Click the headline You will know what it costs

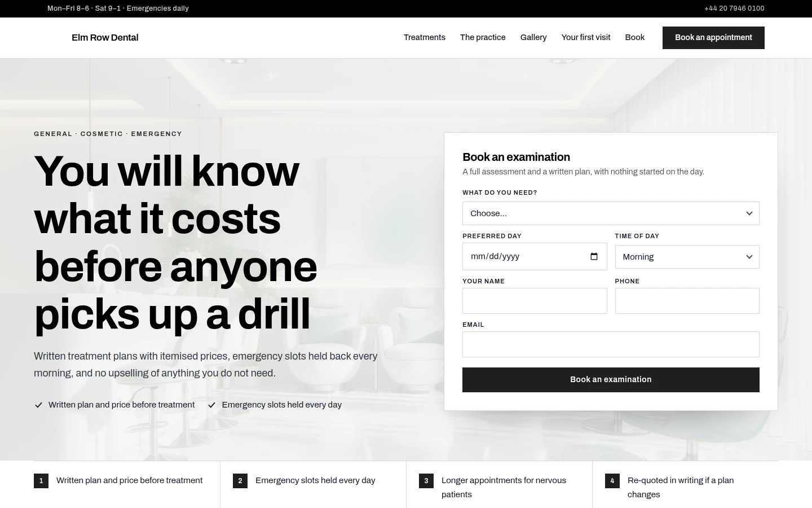click(175, 242)
